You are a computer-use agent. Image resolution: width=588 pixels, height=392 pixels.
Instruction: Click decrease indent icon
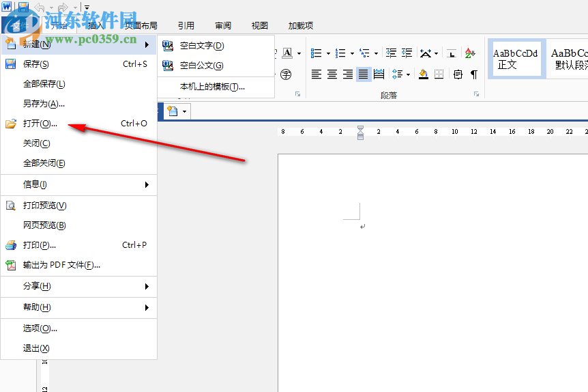tap(391, 53)
